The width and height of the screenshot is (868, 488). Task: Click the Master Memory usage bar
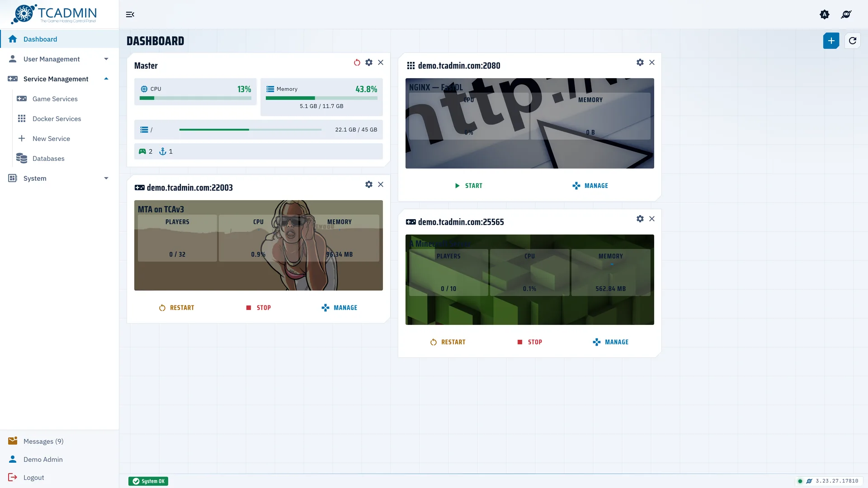pos(321,98)
